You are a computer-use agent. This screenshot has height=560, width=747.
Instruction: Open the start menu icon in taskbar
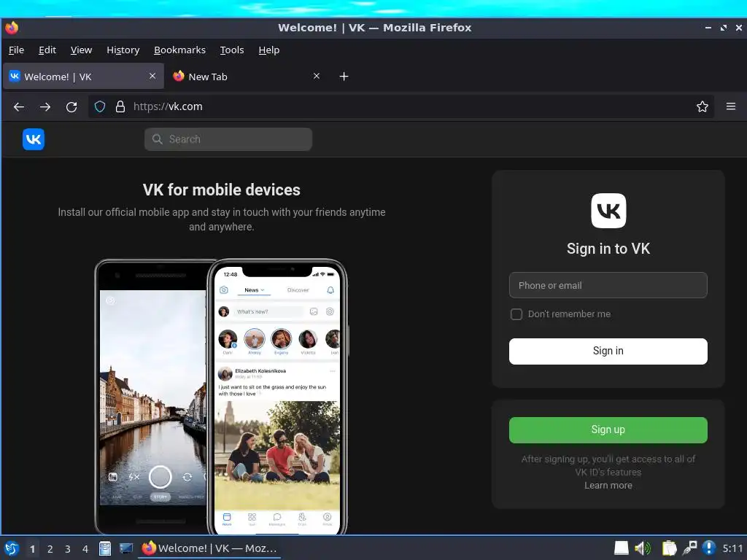coord(12,548)
